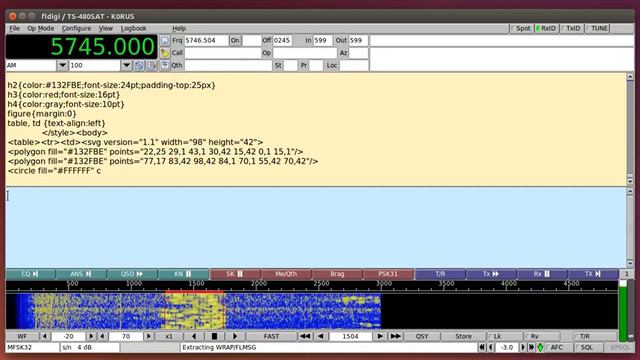The image size is (640, 360).
Task: Click double-left cursor frequency arrow
Action: click(x=305, y=336)
